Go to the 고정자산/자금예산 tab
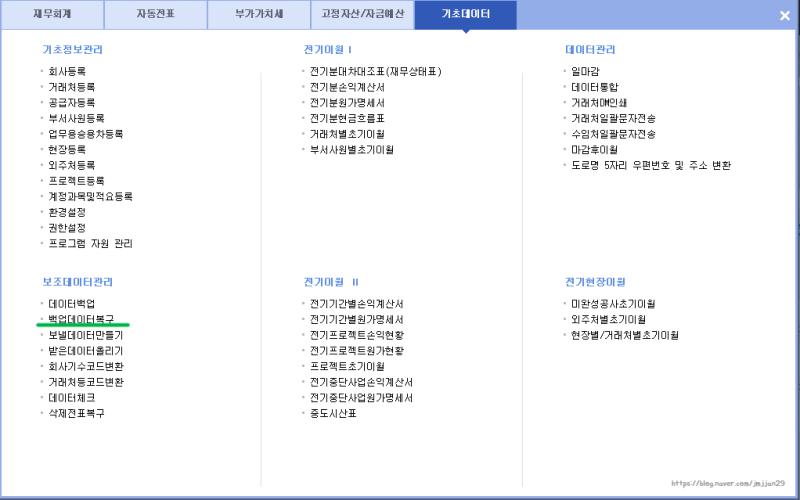 362,14
